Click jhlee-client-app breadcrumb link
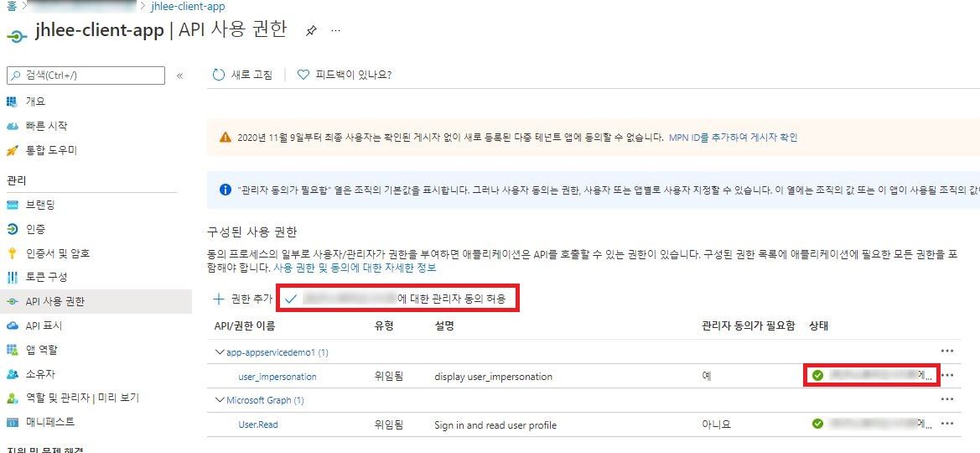 point(188,6)
